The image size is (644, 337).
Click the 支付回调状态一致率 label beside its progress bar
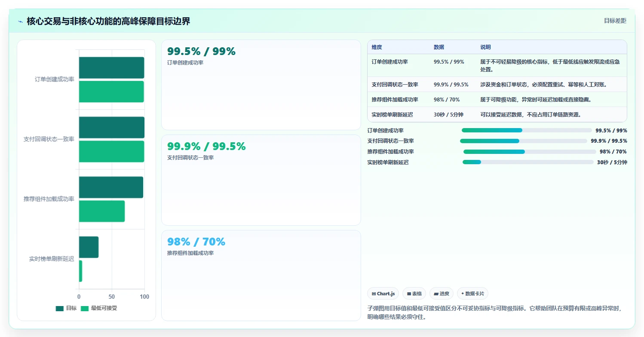pyautogui.click(x=391, y=141)
